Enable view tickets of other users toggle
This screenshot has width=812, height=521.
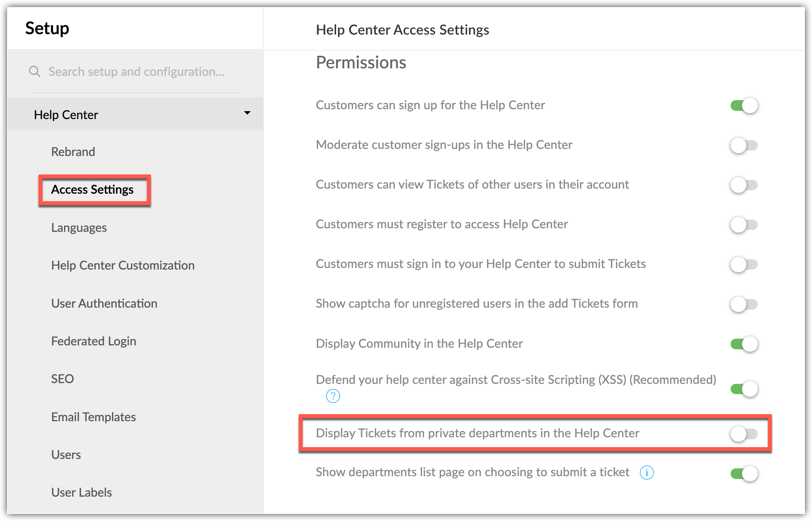(x=744, y=185)
